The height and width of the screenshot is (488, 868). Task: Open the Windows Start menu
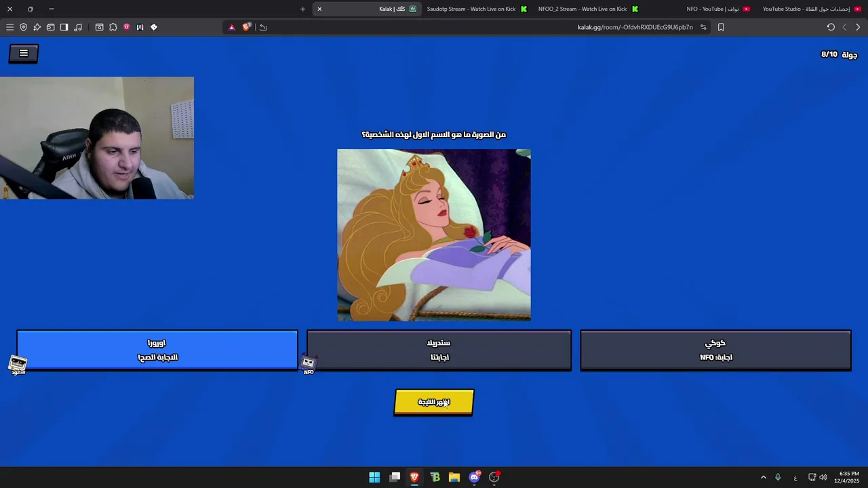pos(374,477)
